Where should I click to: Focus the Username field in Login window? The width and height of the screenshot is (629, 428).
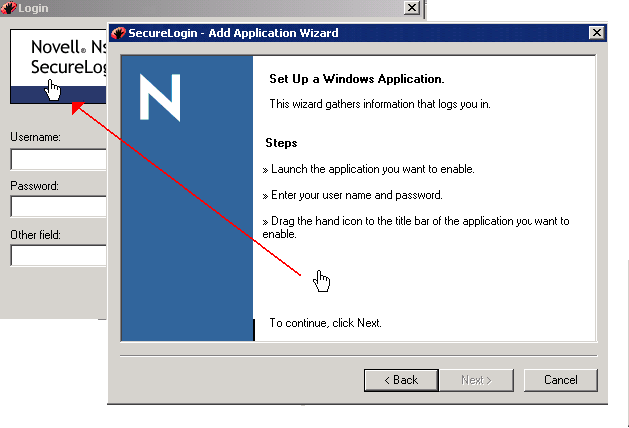tap(59, 159)
